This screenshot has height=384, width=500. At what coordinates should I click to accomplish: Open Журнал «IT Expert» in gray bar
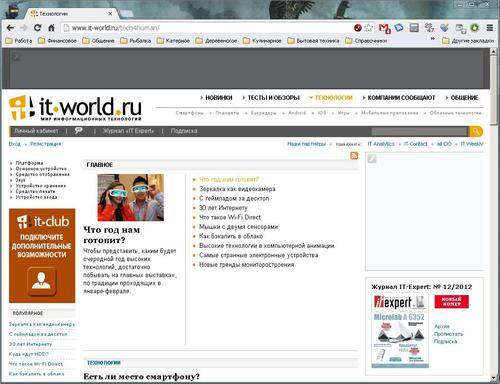click(128, 131)
